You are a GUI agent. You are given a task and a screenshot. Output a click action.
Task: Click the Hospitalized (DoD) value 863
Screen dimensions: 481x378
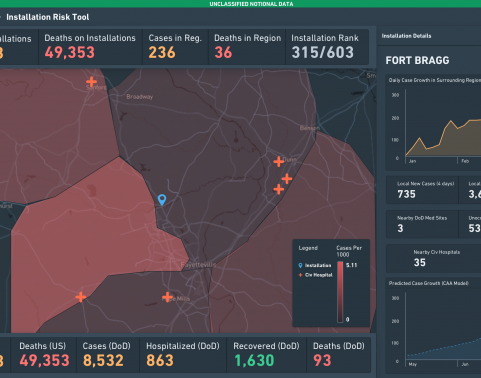pyautogui.click(x=160, y=361)
